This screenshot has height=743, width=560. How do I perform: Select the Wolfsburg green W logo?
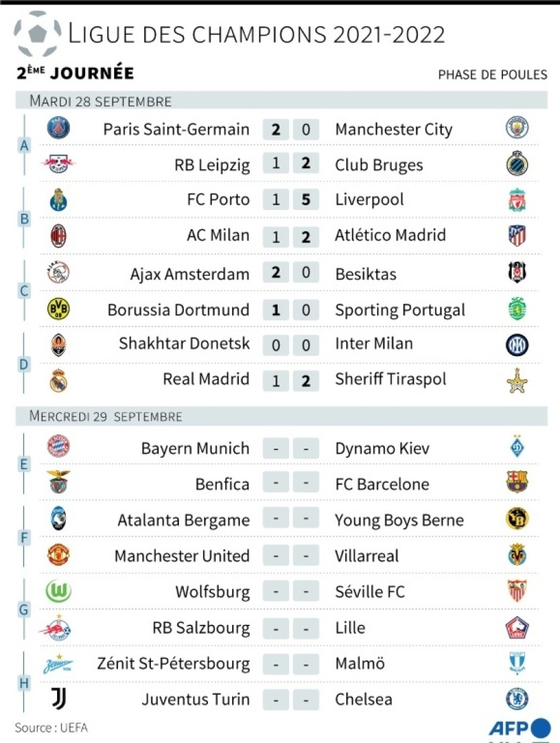58,591
